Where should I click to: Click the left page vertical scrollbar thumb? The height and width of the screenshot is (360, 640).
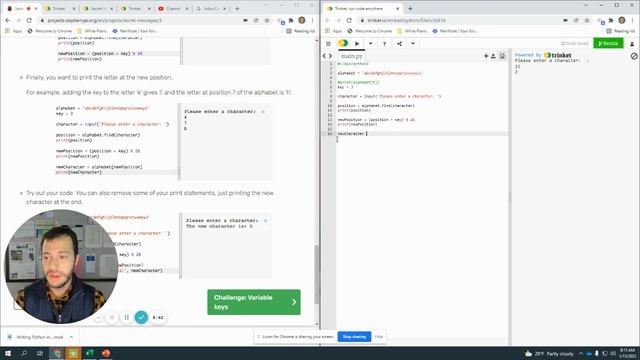pos(316,274)
